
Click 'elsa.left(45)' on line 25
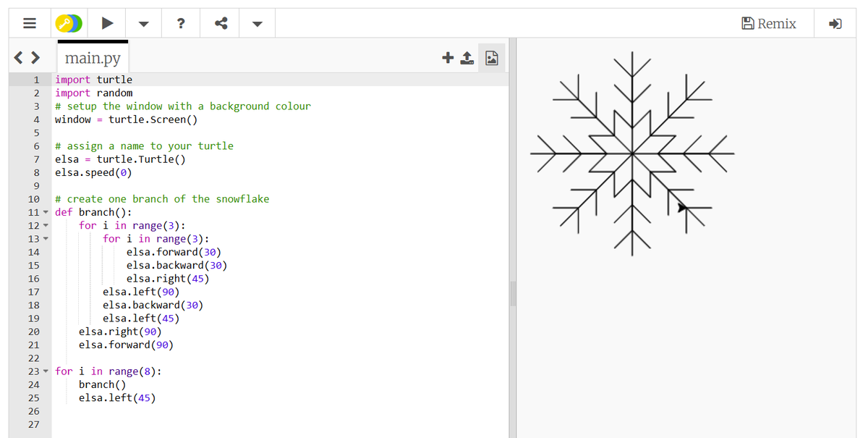click(x=117, y=398)
